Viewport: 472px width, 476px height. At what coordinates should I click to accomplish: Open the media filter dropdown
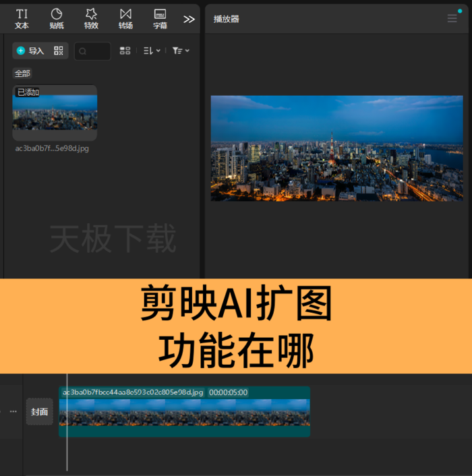tap(181, 51)
